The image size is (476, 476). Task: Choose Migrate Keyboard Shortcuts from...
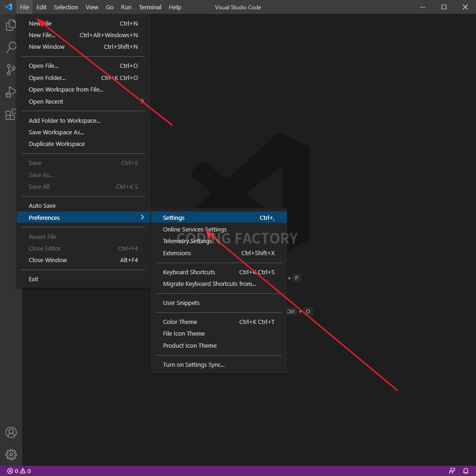click(219, 284)
